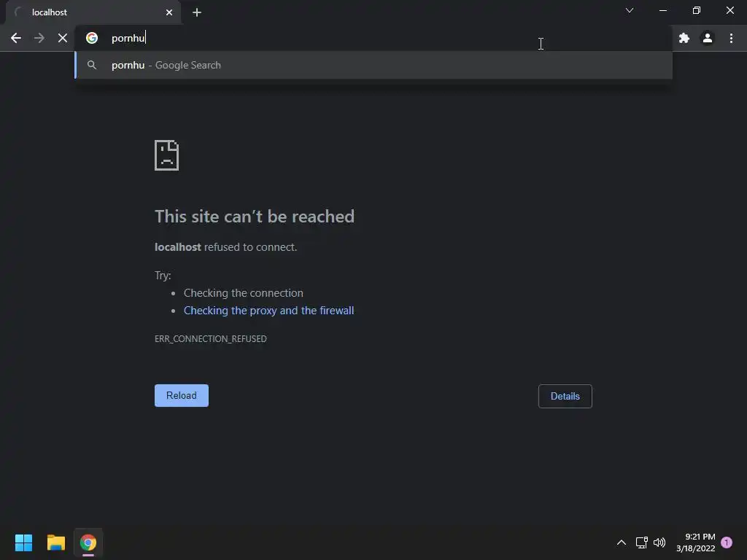Click the Google icon in address bar
This screenshot has width=747, height=560.
pos(92,38)
